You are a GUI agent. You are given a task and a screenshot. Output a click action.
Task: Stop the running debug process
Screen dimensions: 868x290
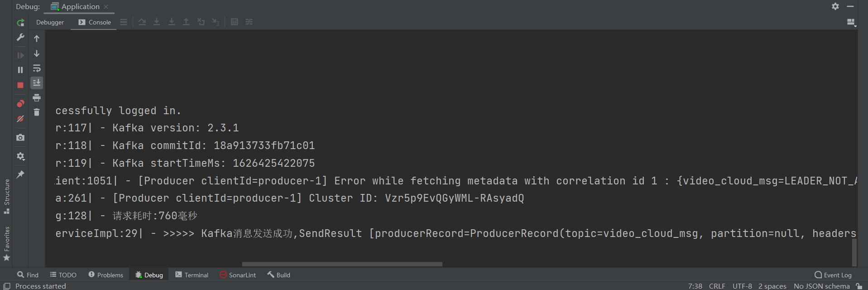tap(20, 85)
